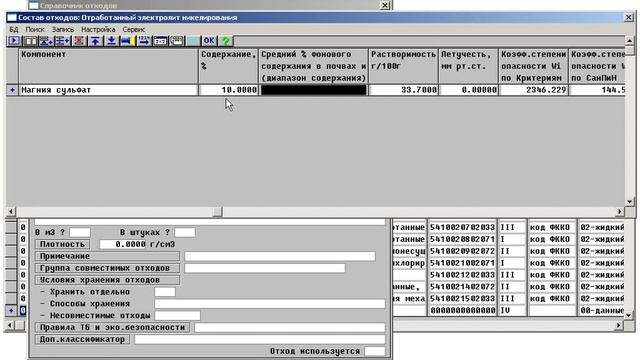
Task: Select the Магния сульфат component cell
Action: [108, 90]
